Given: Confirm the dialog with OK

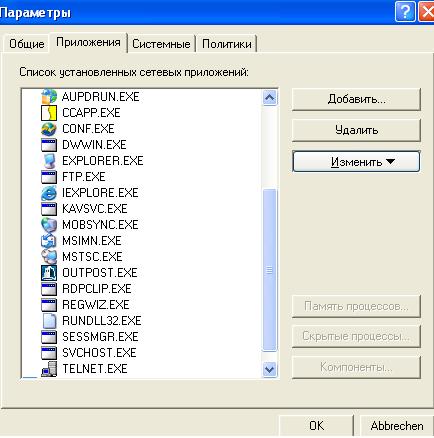Looking at the screenshot, I should pos(316,426).
